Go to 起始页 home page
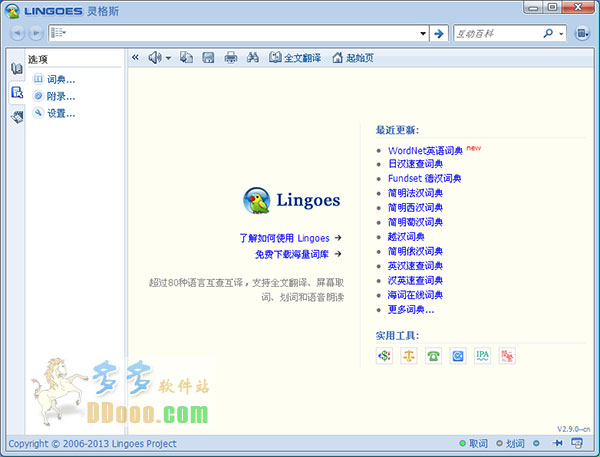 coord(353,58)
